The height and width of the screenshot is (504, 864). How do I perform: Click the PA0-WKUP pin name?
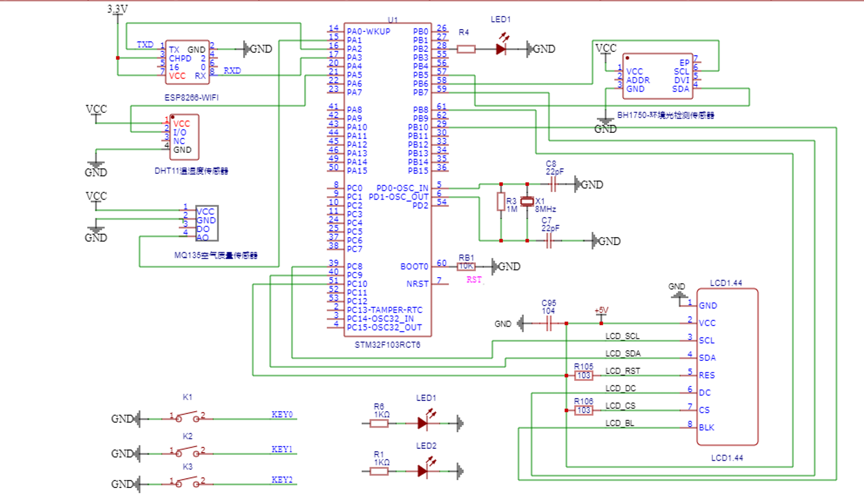369,31
